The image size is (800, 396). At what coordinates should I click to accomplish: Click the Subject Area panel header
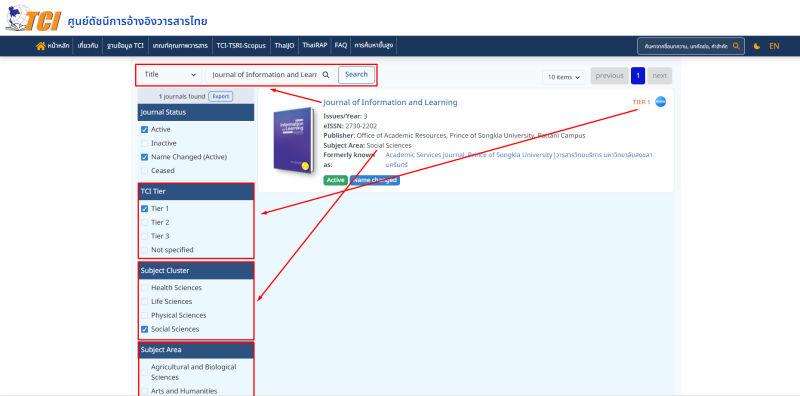[x=196, y=350]
